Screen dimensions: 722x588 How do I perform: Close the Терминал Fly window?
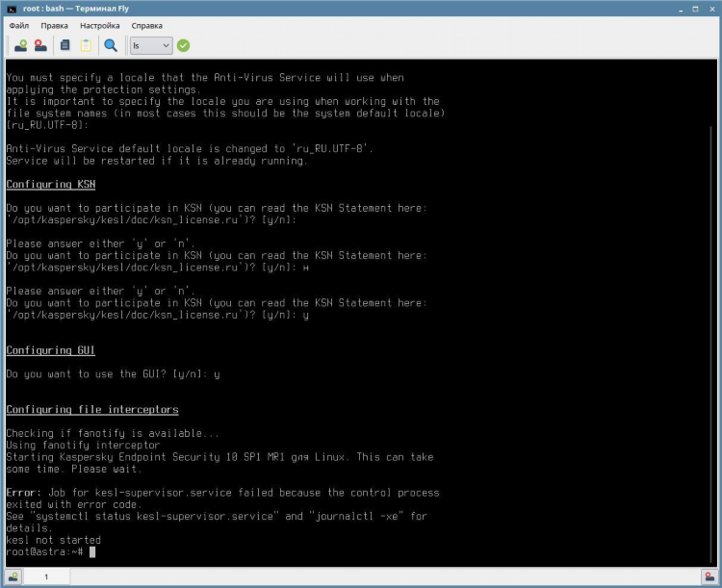tap(711, 9)
